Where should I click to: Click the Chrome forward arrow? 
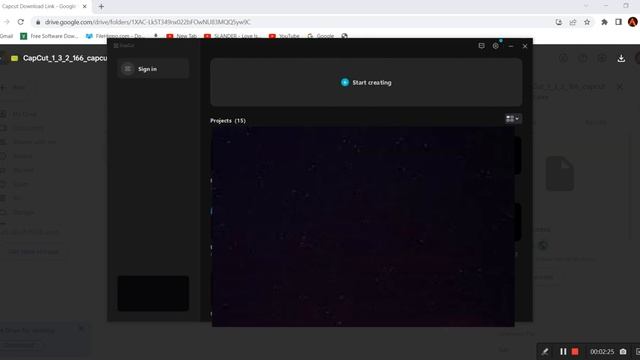pos(7,22)
